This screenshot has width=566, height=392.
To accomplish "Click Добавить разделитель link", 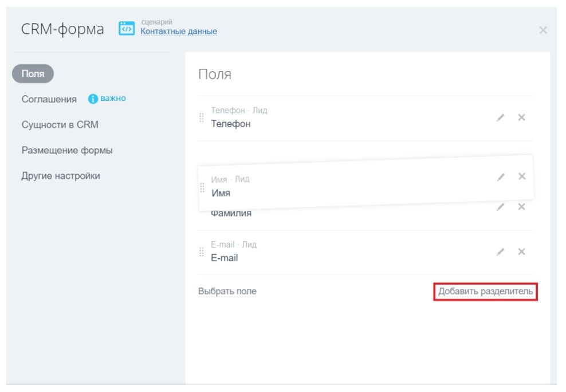I will click(x=485, y=291).
